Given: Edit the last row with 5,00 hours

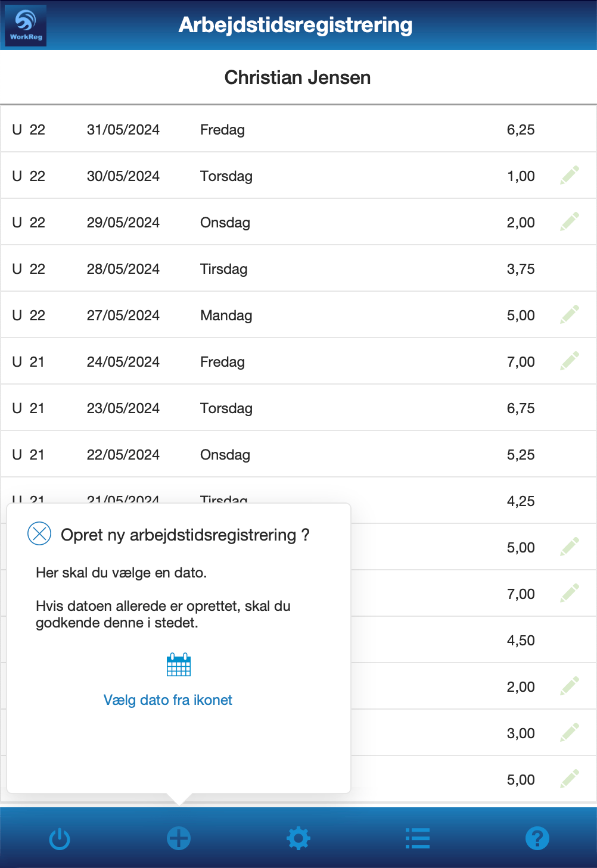Looking at the screenshot, I should (570, 779).
